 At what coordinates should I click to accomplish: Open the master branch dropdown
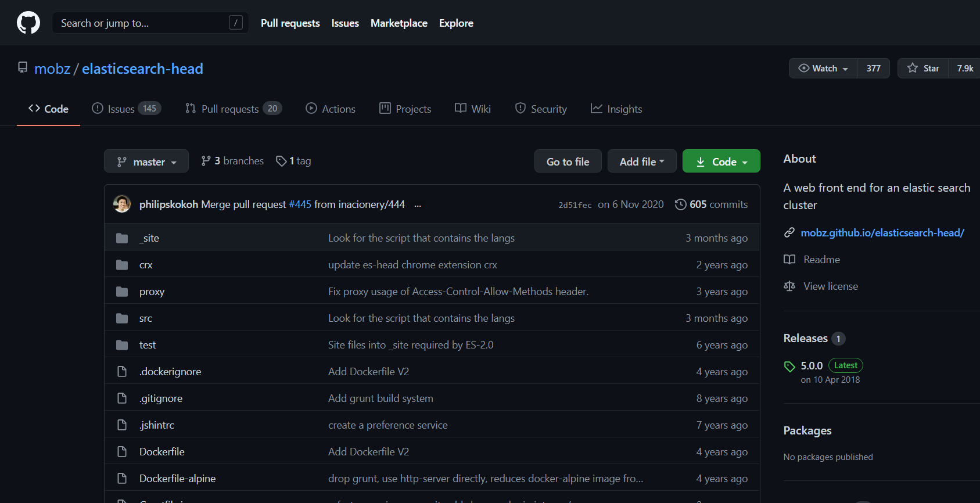pyautogui.click(x=146, y=161)
